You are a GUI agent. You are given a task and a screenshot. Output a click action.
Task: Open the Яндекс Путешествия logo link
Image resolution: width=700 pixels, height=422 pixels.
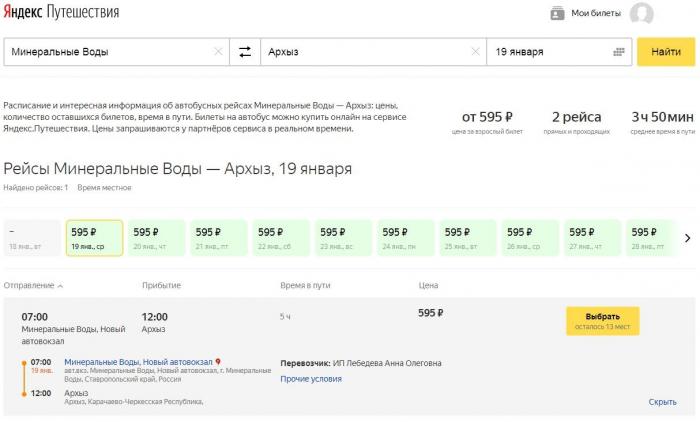61,12
